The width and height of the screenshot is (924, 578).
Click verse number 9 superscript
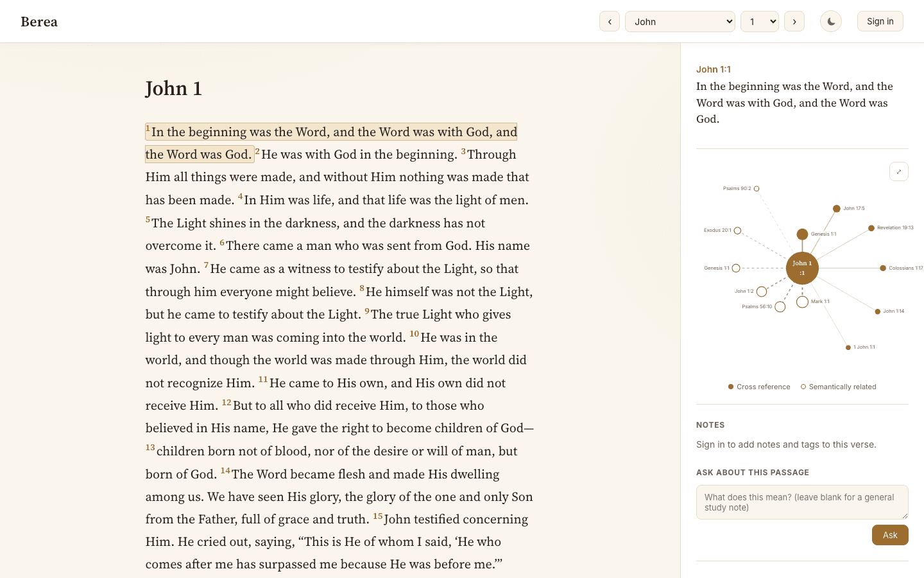tap(367, 311)
